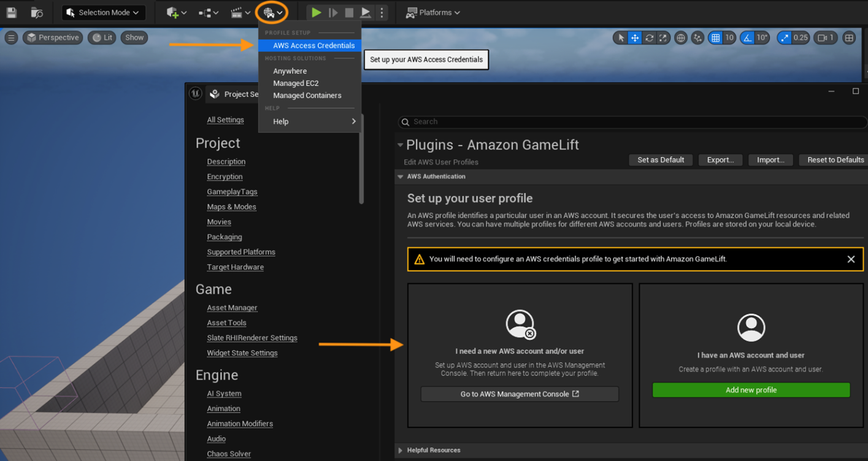Choose Managed Containers hosting solution
This screenshot has width=868, height=461.
coord(310,96)
